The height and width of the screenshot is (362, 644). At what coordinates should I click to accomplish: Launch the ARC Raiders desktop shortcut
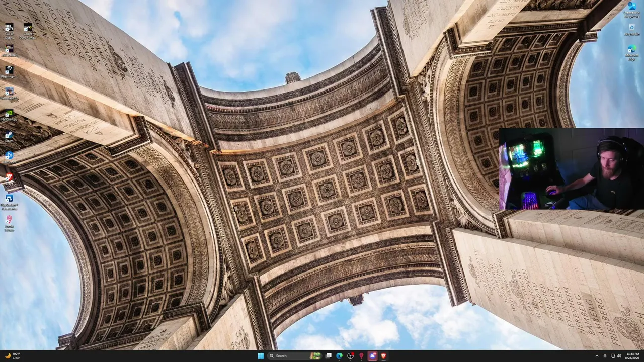click(9, 51)
